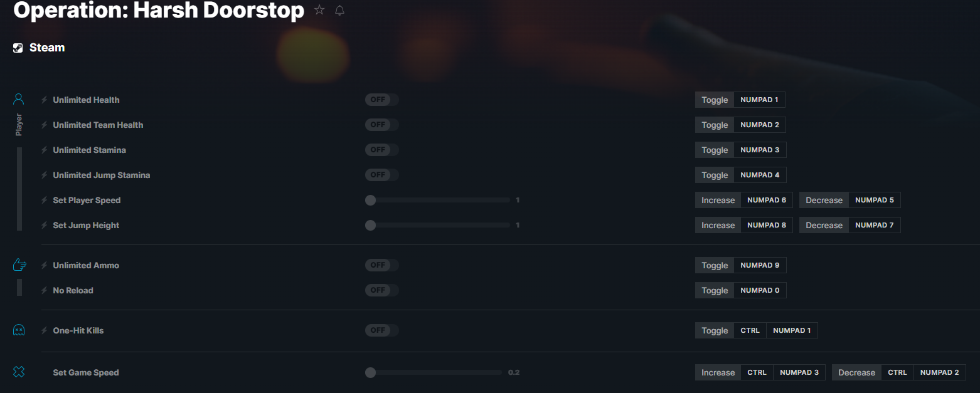Screen dimensions: 980x393
Task: Toggle Unlimited Stamina switch
Action: 381,150
